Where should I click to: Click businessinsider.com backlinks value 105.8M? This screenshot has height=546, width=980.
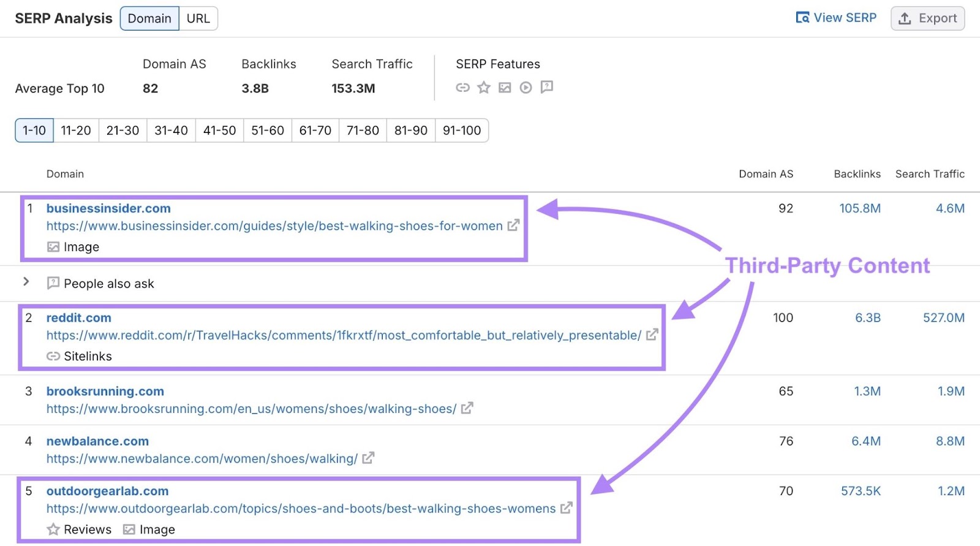[859, 208]
